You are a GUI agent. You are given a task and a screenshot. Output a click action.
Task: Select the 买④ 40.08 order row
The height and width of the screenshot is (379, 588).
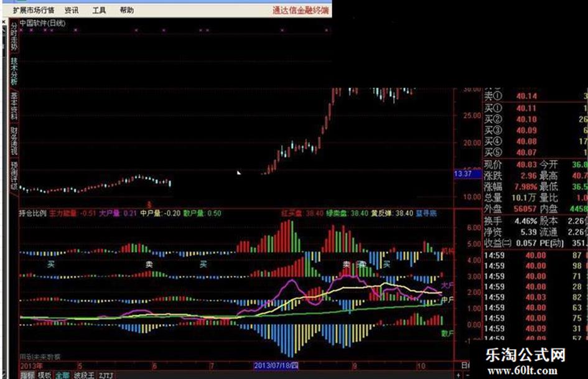pyautogui.click(x=536, y=141)
